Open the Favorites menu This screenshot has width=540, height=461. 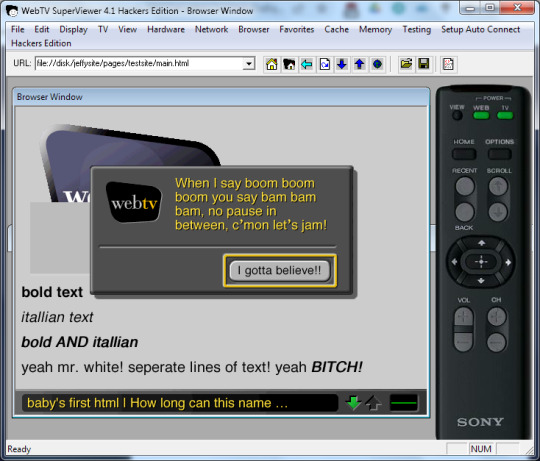click(x=297, y=30)
